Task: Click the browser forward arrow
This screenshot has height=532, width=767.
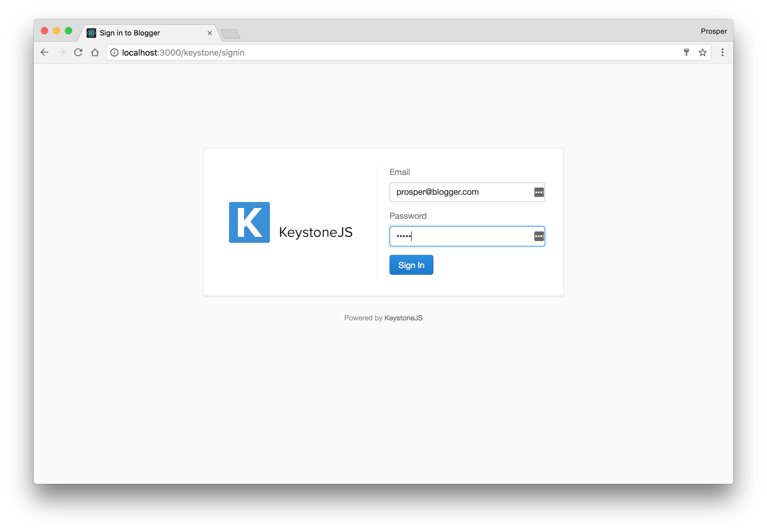Action: (x=61, y=52)
